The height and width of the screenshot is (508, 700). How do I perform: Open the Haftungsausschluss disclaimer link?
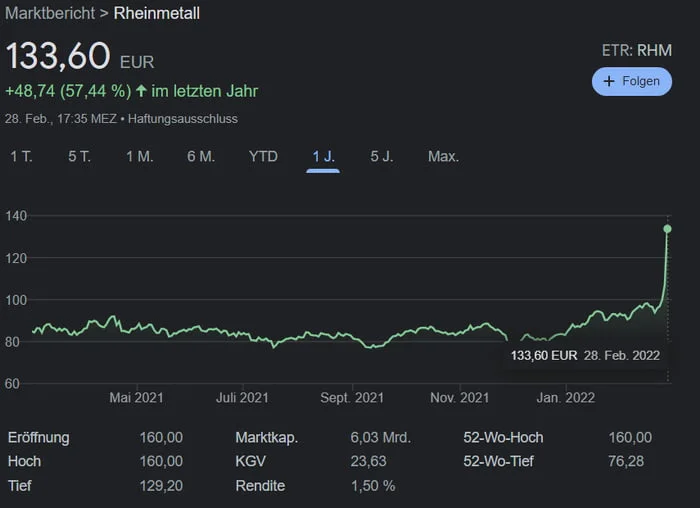(183, 119)
